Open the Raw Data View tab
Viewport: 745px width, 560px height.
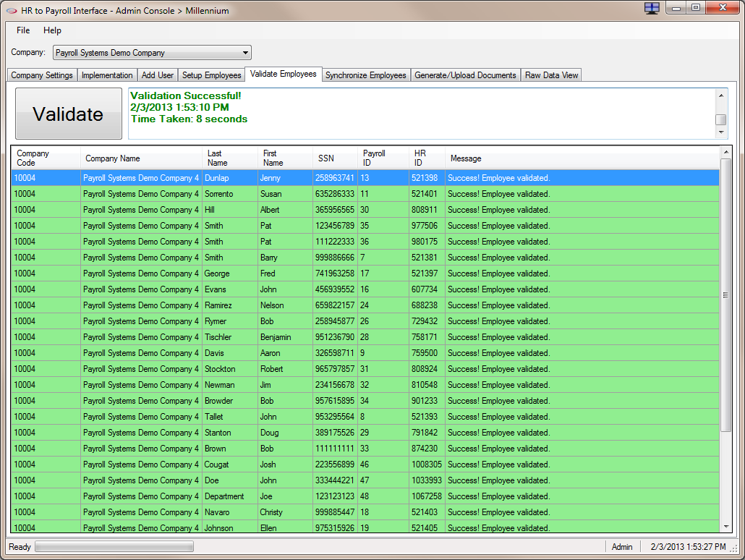point(551,75)
